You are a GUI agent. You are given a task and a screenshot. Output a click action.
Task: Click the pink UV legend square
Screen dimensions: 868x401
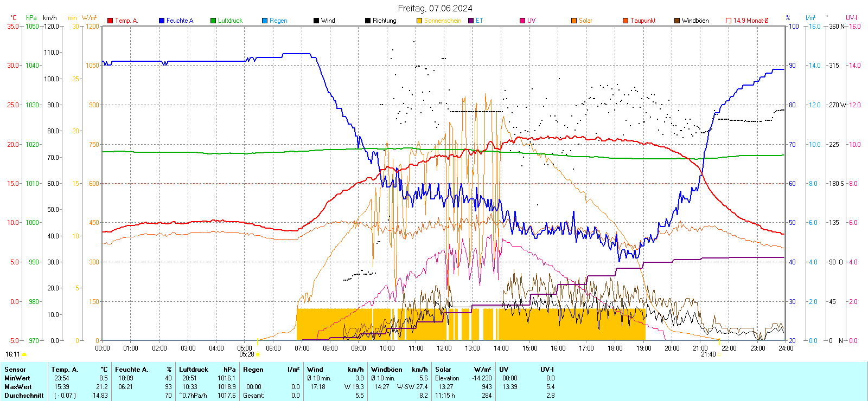(522, 21)
